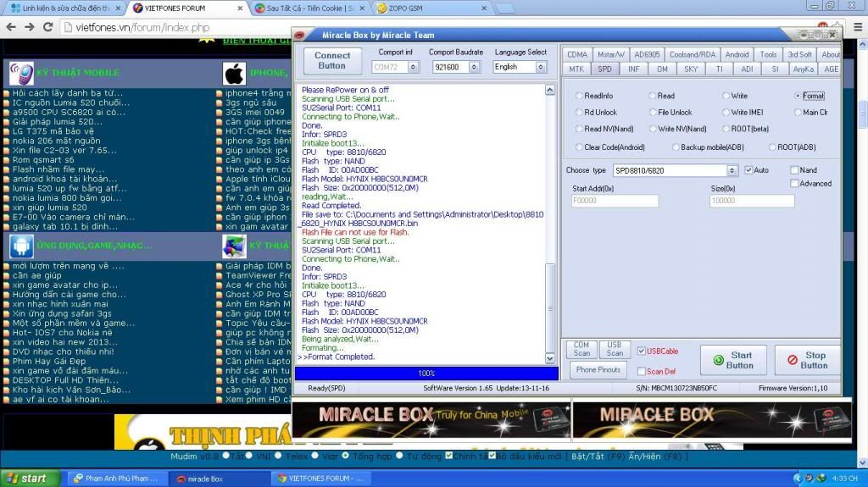Click the Start Addr(0x) input field
The image size is (868, 487).
[x=615, y=201]
